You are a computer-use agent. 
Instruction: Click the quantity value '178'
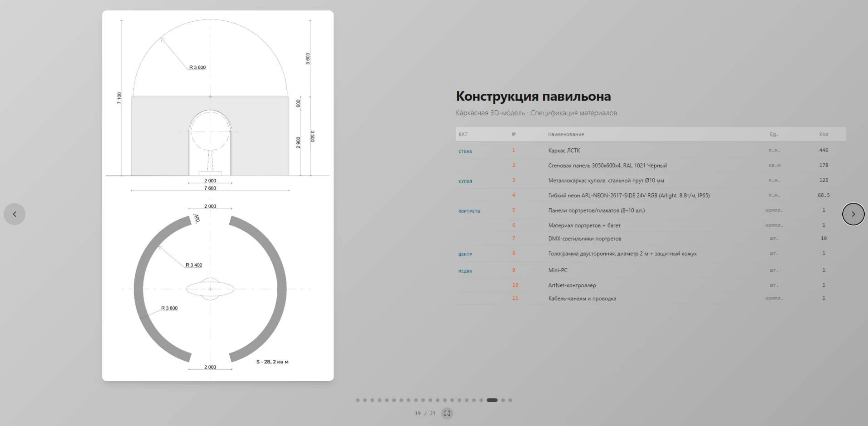point(824,165)
